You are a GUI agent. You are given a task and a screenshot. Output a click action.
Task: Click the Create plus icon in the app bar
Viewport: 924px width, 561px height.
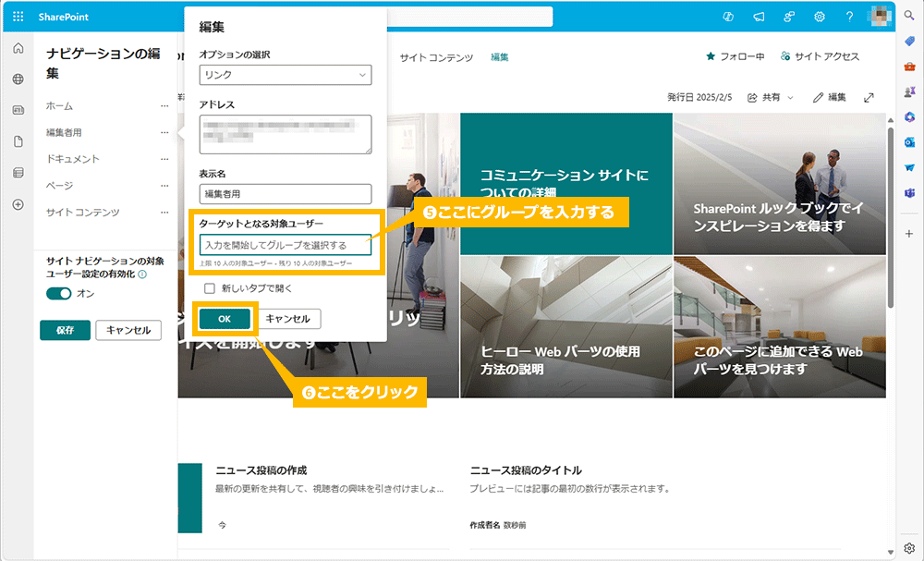[18, 204]
